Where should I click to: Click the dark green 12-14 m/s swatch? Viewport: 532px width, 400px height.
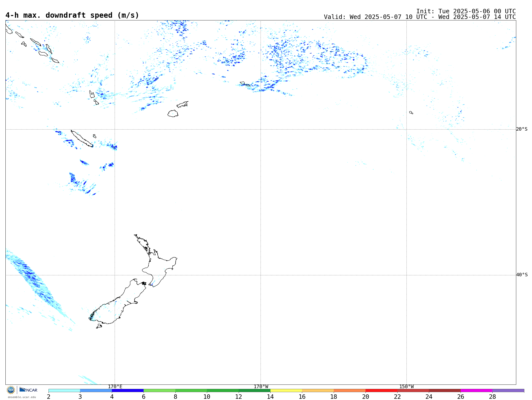(254, 391)
